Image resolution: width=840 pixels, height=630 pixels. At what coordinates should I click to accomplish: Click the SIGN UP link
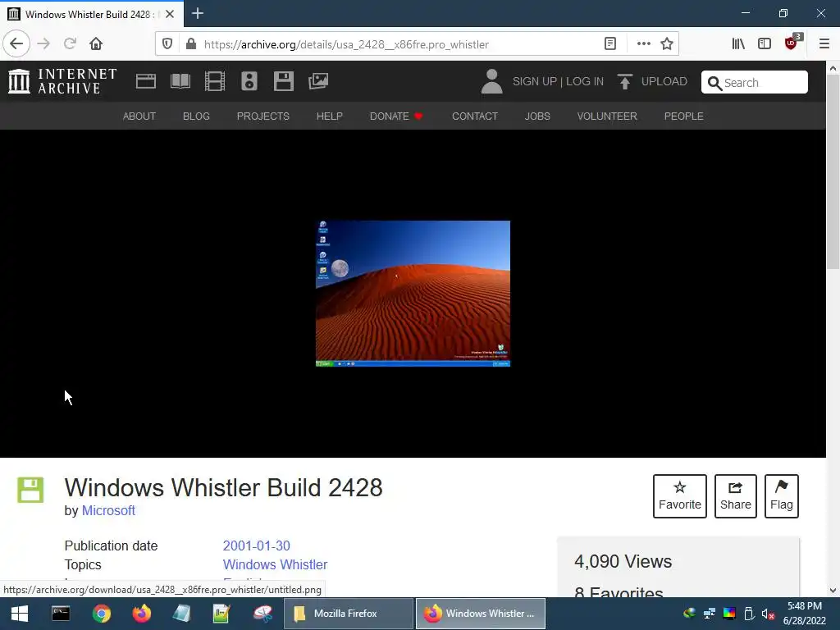535,81
